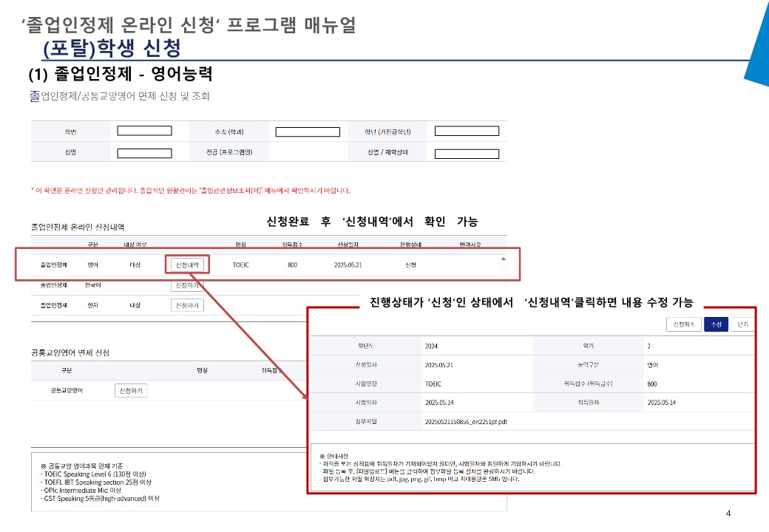Click the 소속 (학과) label cell

click(x=229, y=132)
